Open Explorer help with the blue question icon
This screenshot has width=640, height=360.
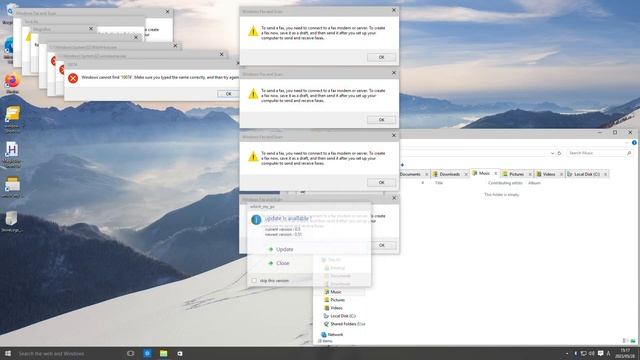pyautogui.click(x=634, y=142)
